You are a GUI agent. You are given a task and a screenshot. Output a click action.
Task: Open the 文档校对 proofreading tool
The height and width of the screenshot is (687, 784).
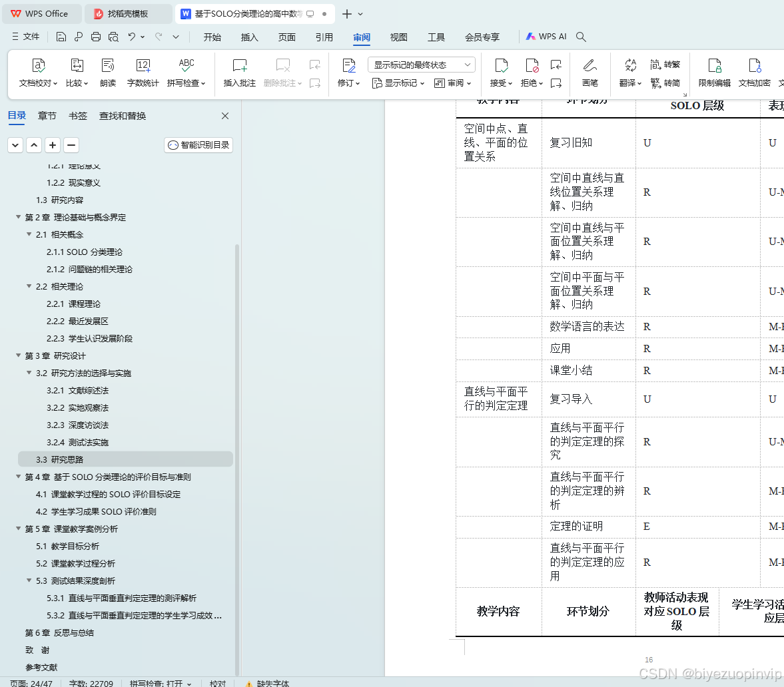click(38, 73)
